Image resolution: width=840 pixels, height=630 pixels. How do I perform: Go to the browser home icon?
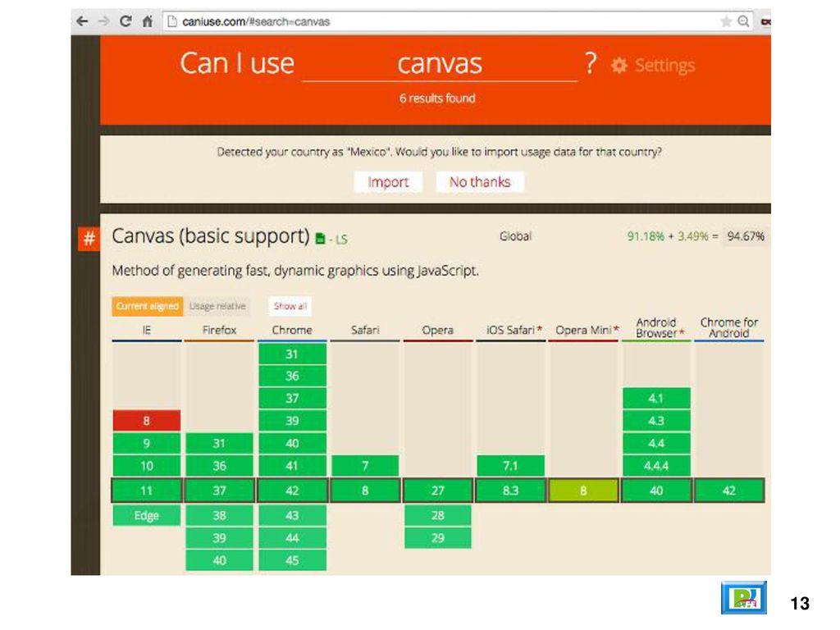148,21
